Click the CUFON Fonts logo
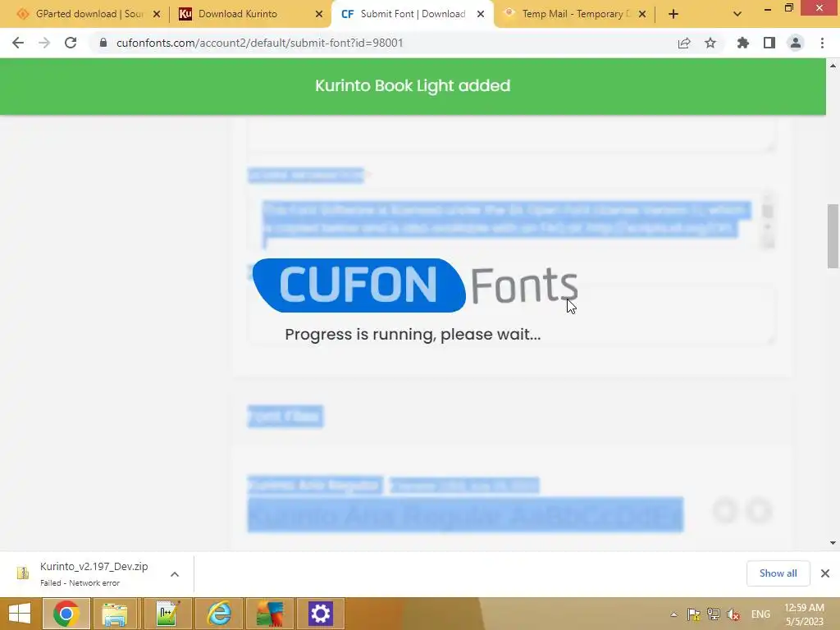840x630 pixels. (415, 285)
